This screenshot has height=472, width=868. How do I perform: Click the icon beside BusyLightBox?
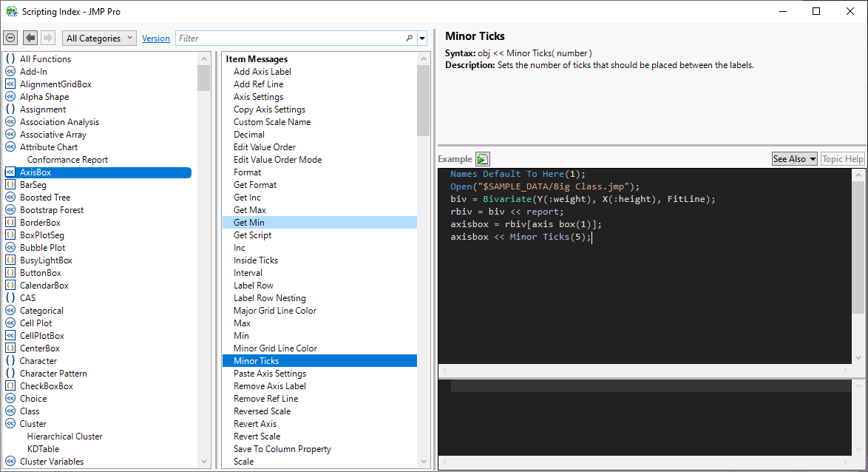click(x=10, y=260)
